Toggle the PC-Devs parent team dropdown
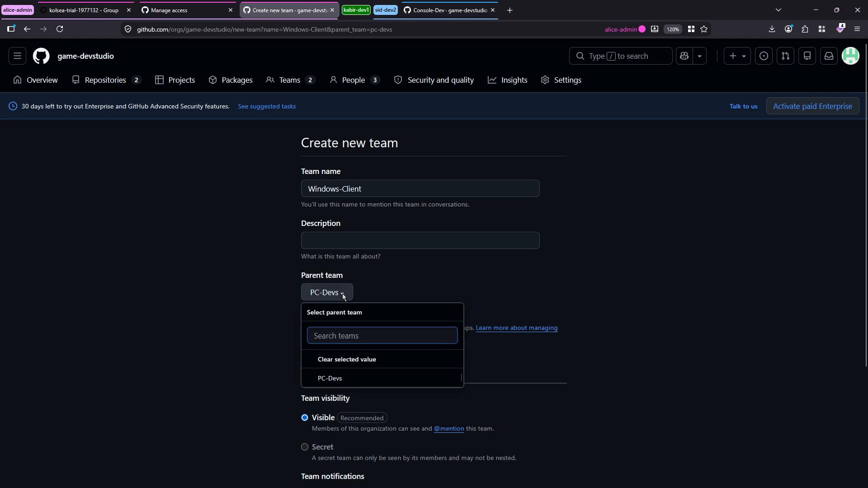 point(327,292)
